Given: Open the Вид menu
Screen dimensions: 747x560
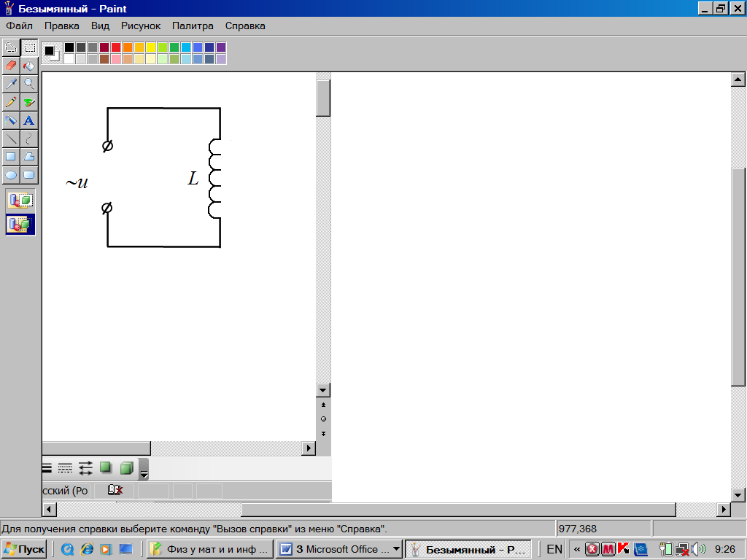Looking at the screenshot, I should pyautogui.click(x=101, y=26).
